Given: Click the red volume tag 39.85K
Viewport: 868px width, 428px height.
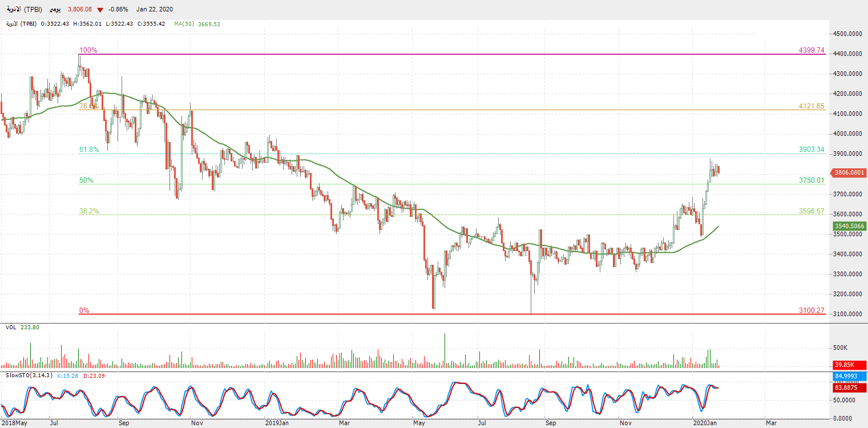Looking at the screenshot, I should coord(850,365).
